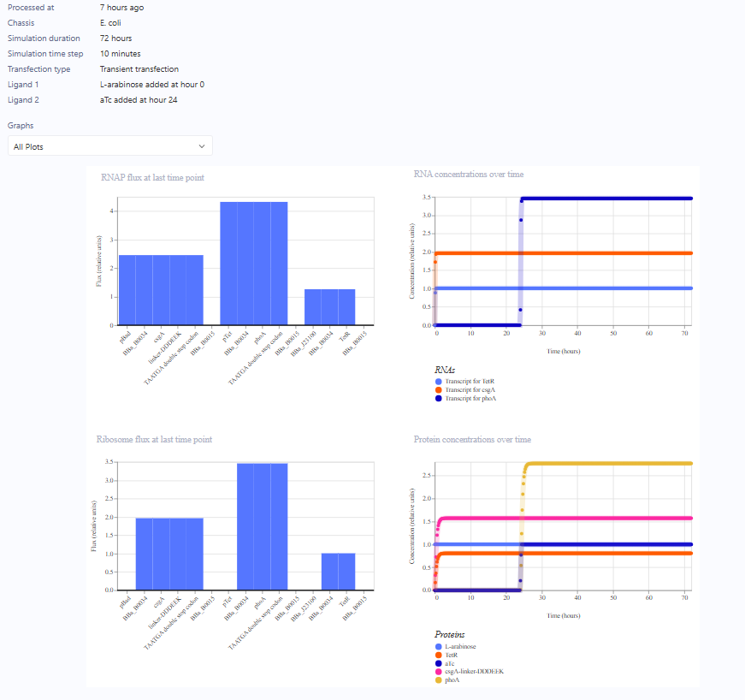Viewport: 745px width, 700px height.
Task: Click the 'Graphs' label
Action: [21, 126]
